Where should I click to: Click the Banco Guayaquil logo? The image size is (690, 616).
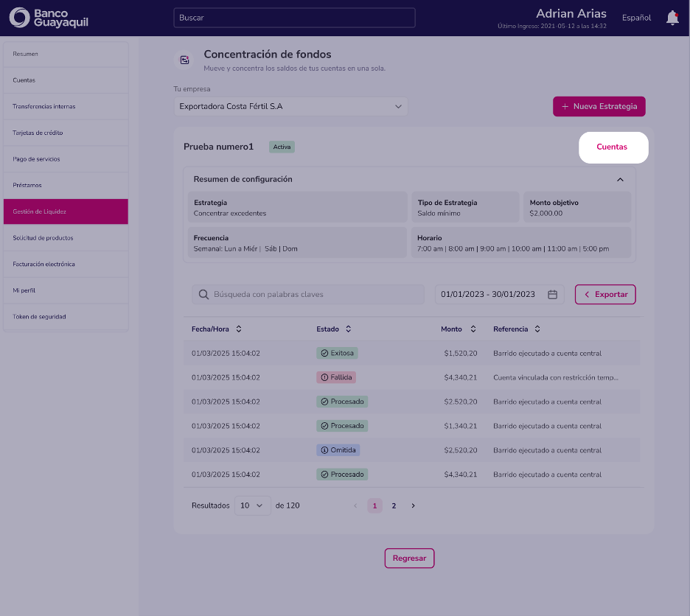point(49,18)
